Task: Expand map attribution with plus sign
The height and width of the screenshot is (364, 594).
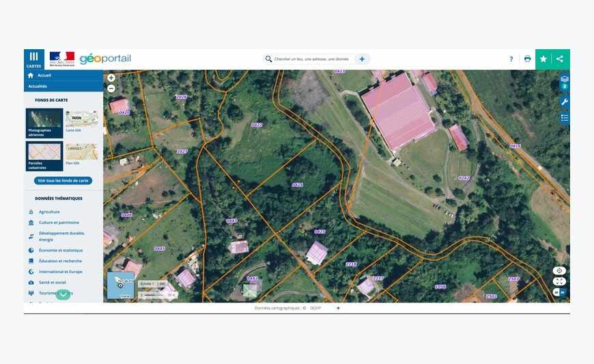Action: (338, 308)
